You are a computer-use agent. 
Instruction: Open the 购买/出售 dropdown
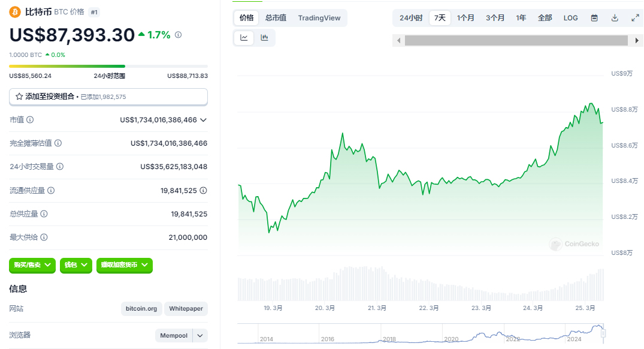point(32,265)
